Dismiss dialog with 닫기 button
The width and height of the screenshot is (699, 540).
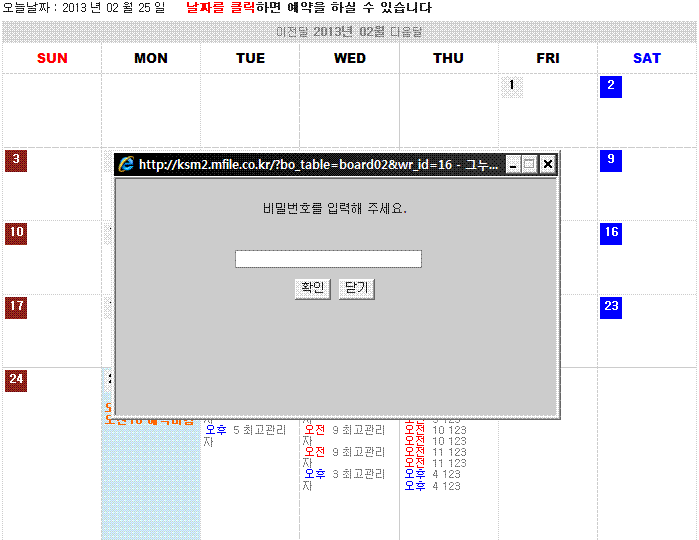pyautogui.click(x=356, y=289)
